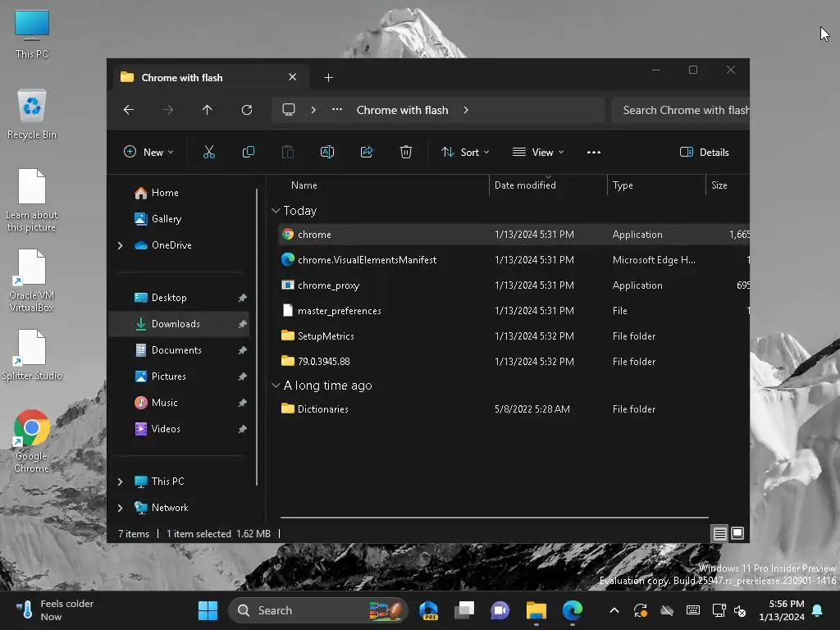This screenshot has width=840, height=630.
Task: Show hidden path ellipsis in address bar
Action: (x=337, y=109)
